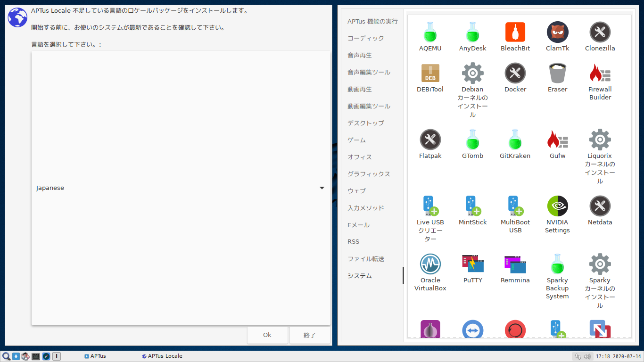The image size is (644, 362).
Task: Click the Netdata icon
Action: (600, 206)
